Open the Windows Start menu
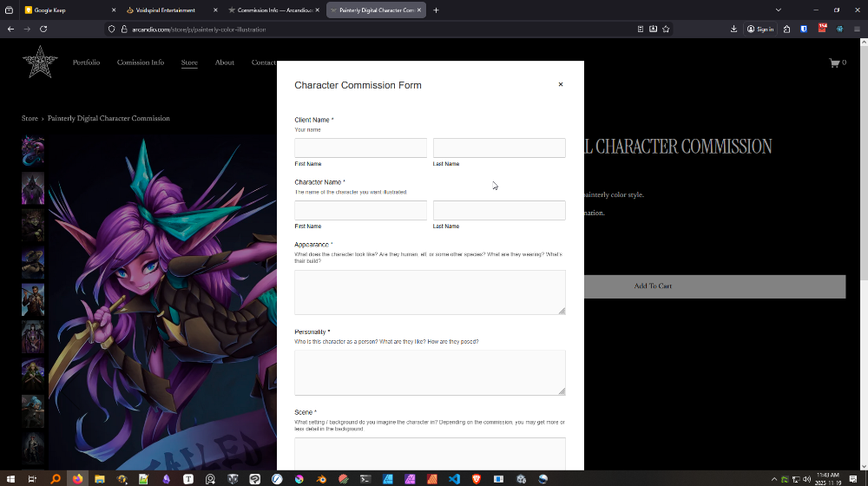The height and width of the screenshot is (486, 868). pos(10,479)
